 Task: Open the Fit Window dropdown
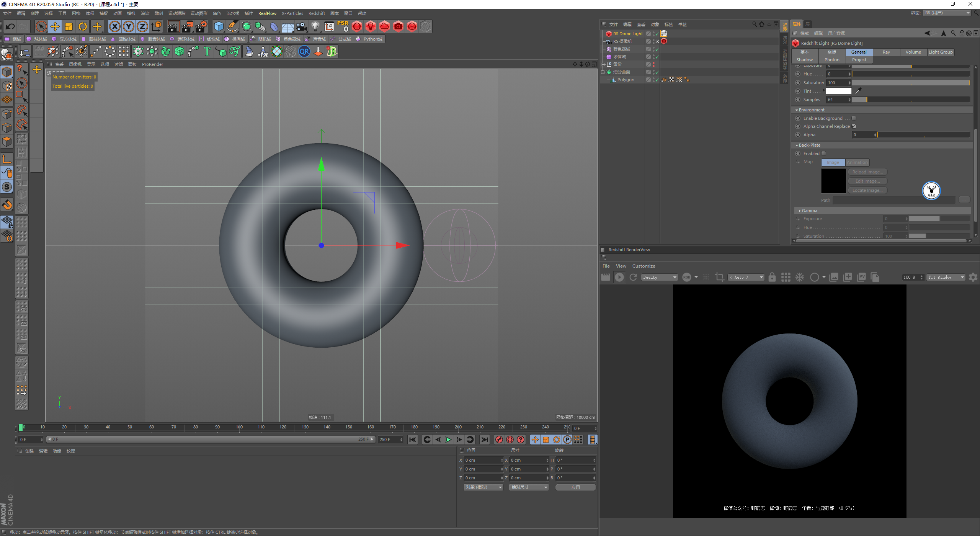click(946, 277)
